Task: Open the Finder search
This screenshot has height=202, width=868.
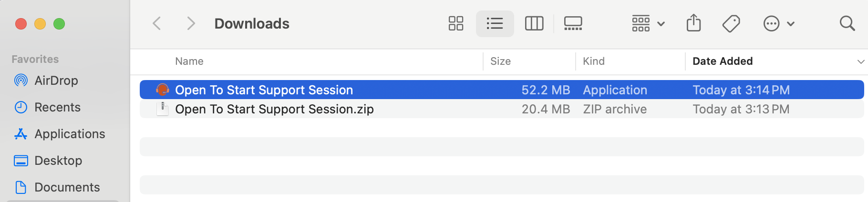Action: pos(847,23)
